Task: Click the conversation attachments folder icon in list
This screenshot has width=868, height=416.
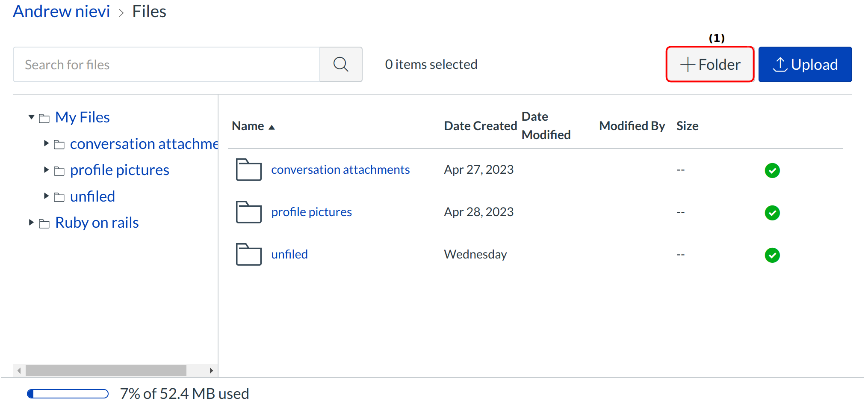Action: pyautogui.click(x=248, y=170)
